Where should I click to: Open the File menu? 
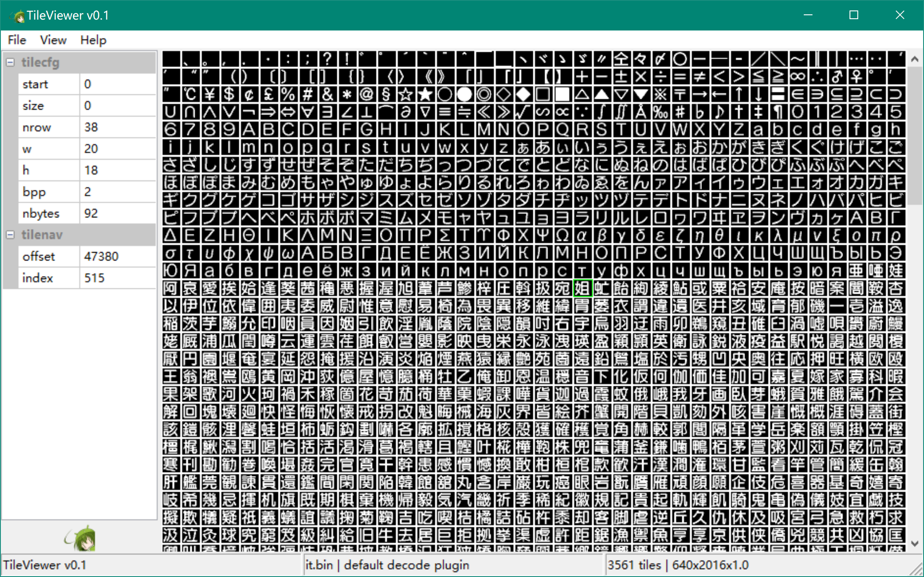16,40
